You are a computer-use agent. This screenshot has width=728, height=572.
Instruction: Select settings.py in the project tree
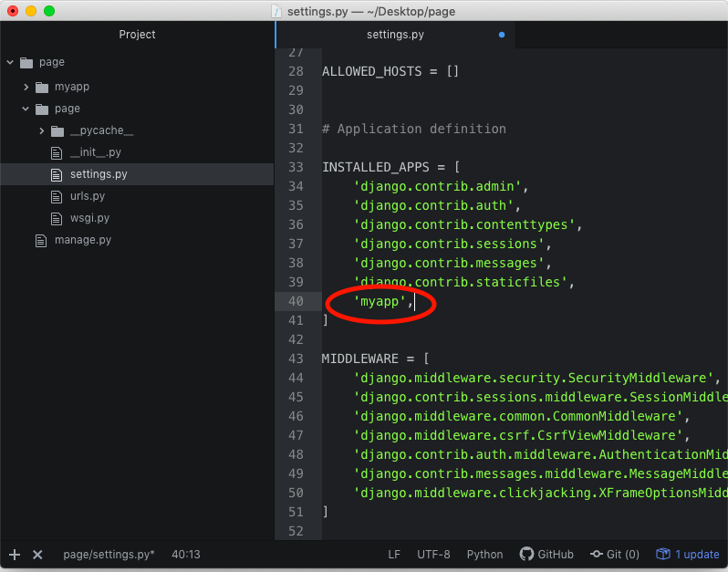tap(137, 174)
